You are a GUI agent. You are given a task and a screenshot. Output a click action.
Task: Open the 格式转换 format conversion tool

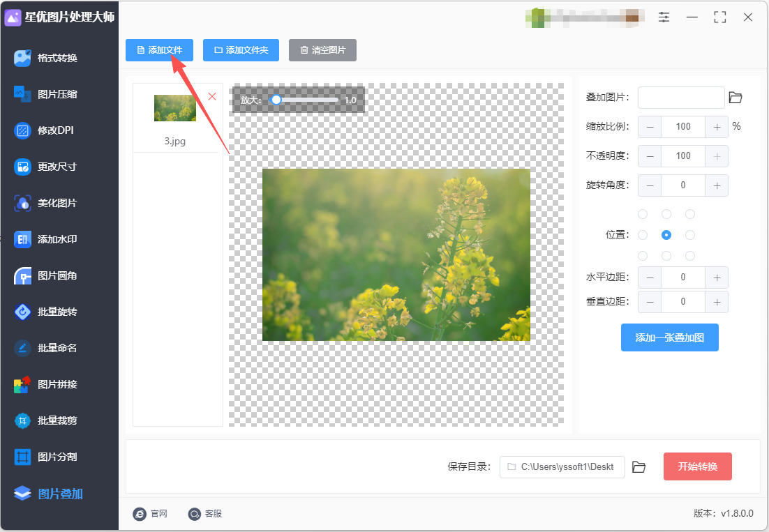pyautogui.click(x=45, y=58)
